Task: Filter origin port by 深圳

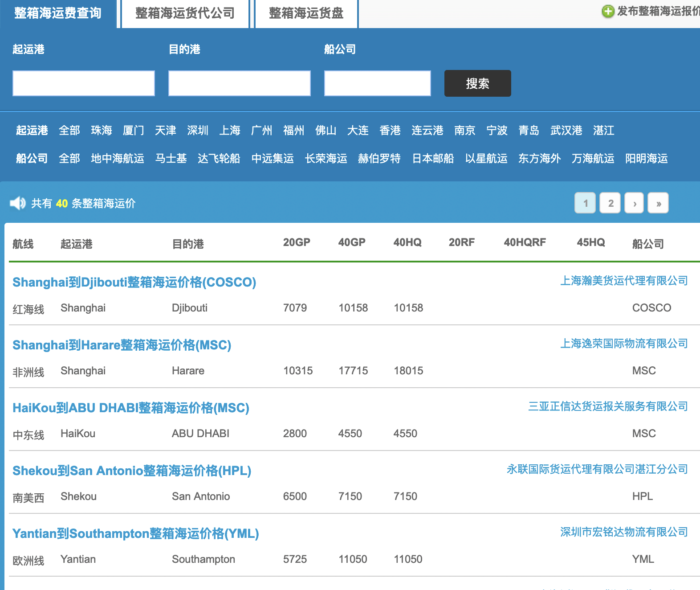Action: click(x=198, y=131)
